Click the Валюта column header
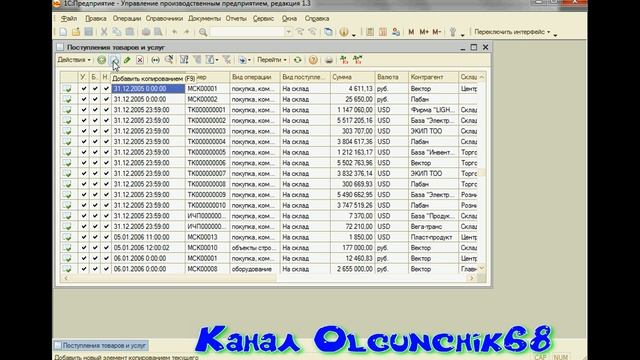 point(392,77)
